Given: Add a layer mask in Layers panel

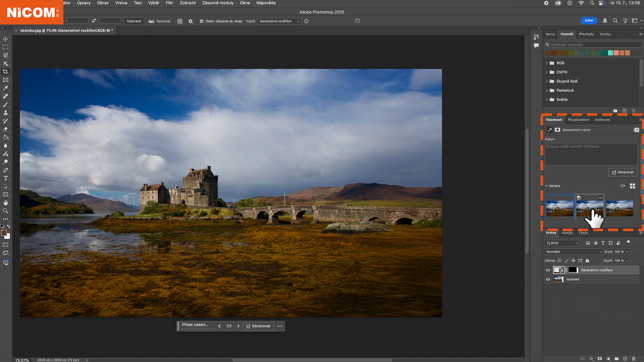Looking at the screenshot, I should 600,358.
